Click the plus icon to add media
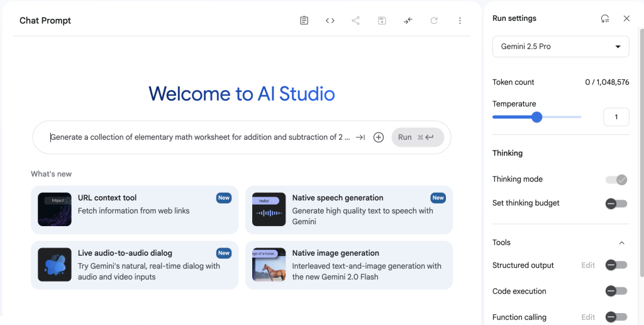 379,137
